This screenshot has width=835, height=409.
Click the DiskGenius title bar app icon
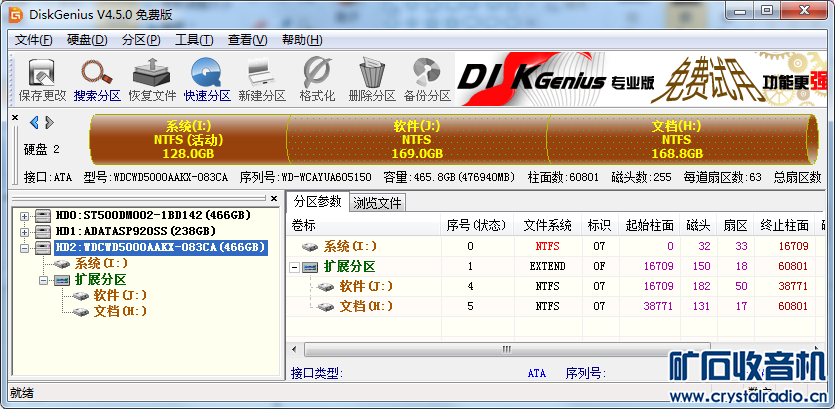[x=15, y=15]
